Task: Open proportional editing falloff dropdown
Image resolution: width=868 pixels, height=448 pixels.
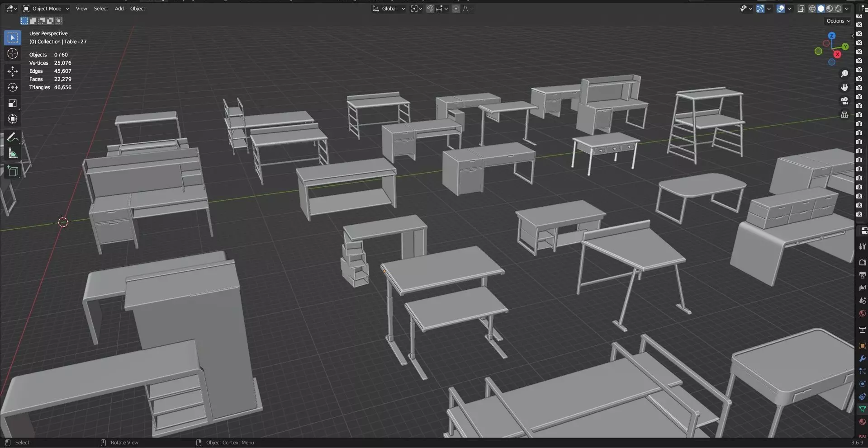Action: pos(467,9)
